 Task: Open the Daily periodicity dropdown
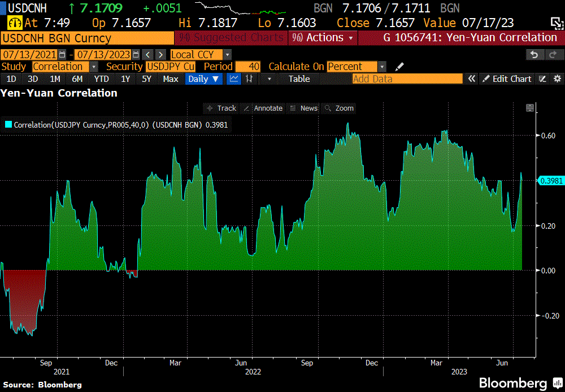coord(203,79)
